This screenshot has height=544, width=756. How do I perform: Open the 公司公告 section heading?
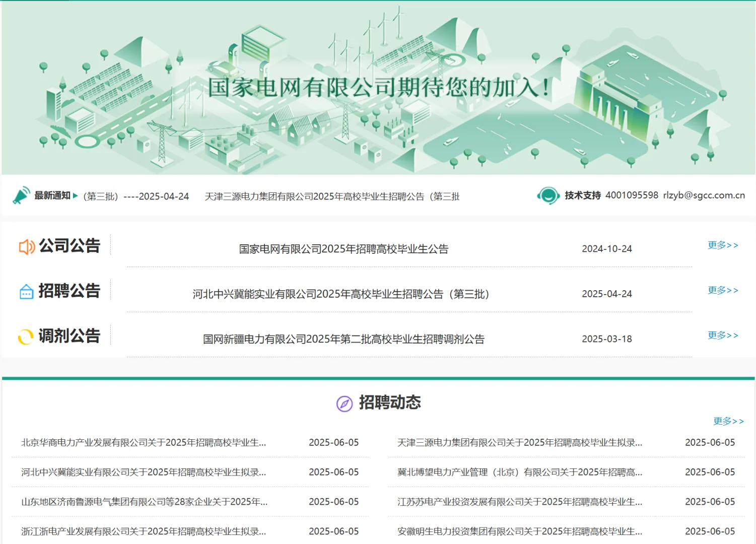pos(69,245)
